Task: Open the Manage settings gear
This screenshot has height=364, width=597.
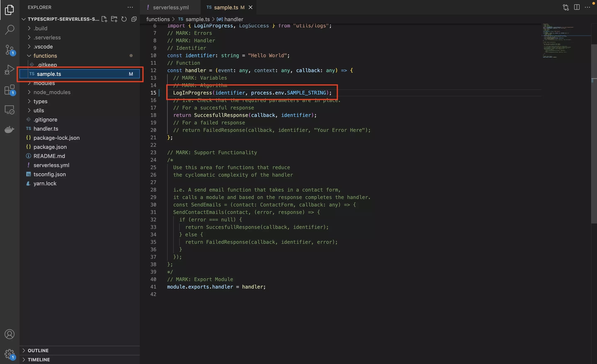Action: pos(10,354)
